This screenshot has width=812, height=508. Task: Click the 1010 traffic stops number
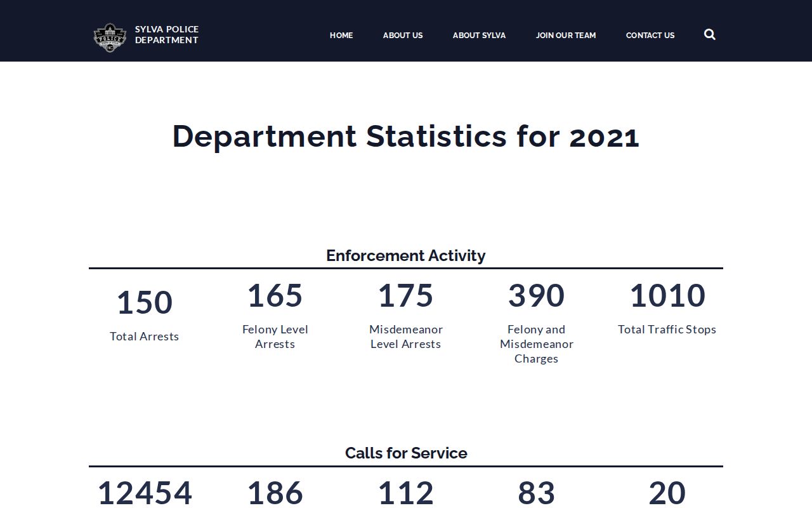pos(667,295)
